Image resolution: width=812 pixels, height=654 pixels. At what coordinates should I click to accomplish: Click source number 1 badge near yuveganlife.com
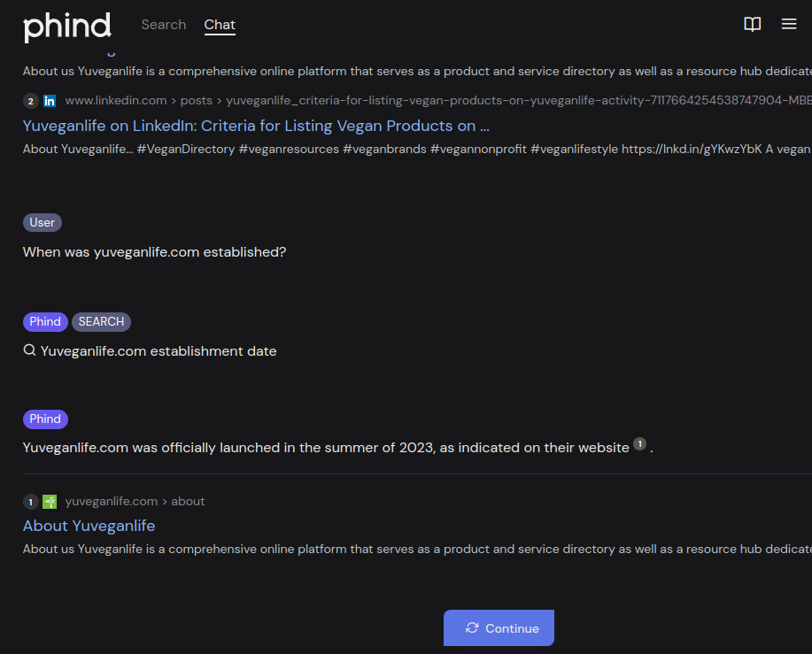(x=31, y=502)
